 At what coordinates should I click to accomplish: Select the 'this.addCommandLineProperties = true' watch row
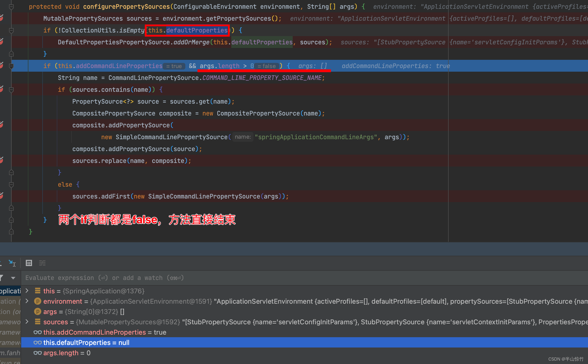[305, 332]
